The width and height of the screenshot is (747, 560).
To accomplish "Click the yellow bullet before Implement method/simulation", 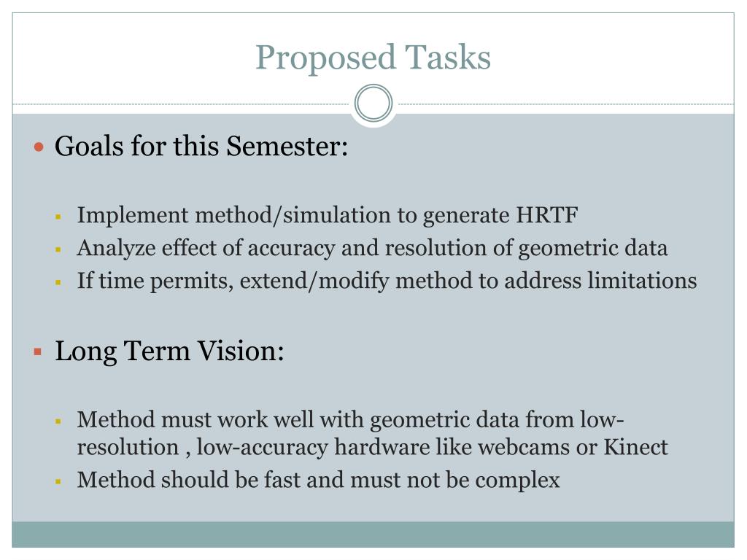I will pyautogui.click(x=58, y=217).
